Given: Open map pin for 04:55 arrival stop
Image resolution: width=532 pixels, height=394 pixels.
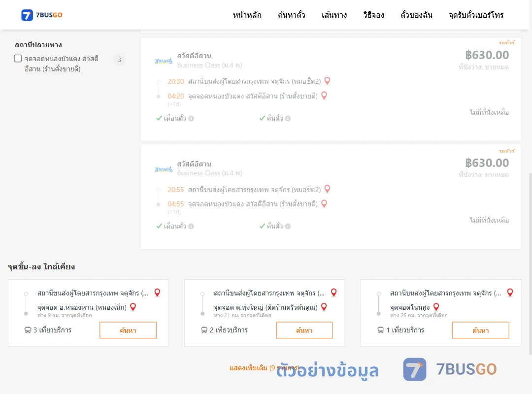Looking at the screenshot, I should point(324,203).
